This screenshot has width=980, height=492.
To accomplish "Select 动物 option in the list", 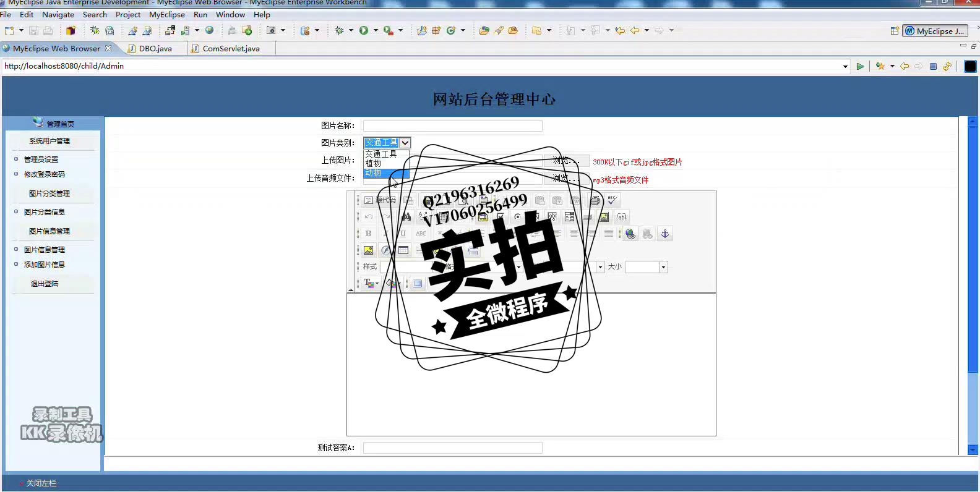I will point(386,173).
